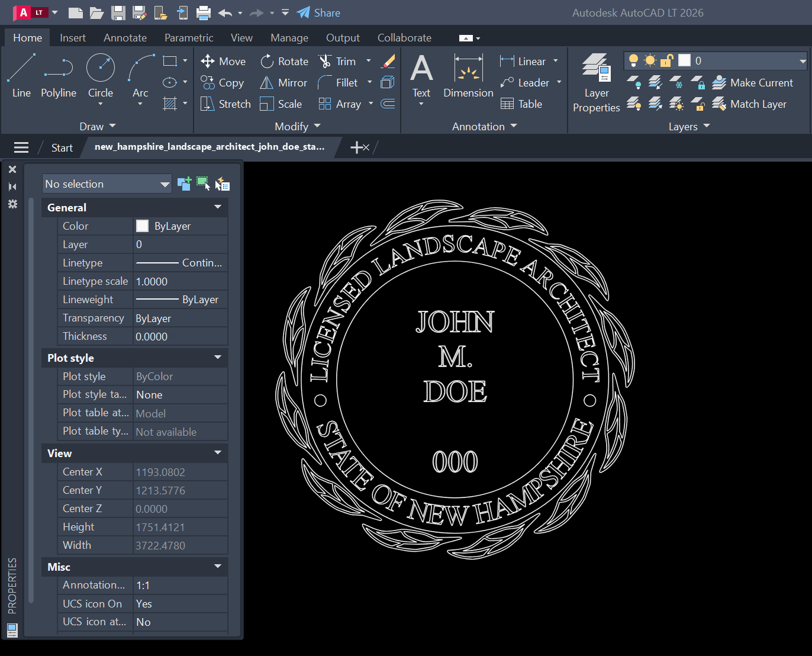The width and height of the screenshot is (812, 656).
Task: Click Make Current layer button
Action: click(x=752, y=83)
